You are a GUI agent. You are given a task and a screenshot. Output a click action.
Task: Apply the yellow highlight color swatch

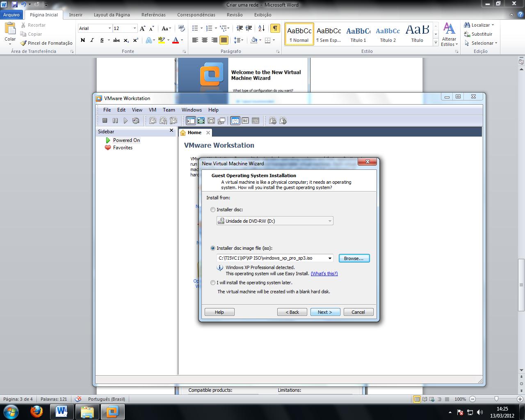point(162,40)
